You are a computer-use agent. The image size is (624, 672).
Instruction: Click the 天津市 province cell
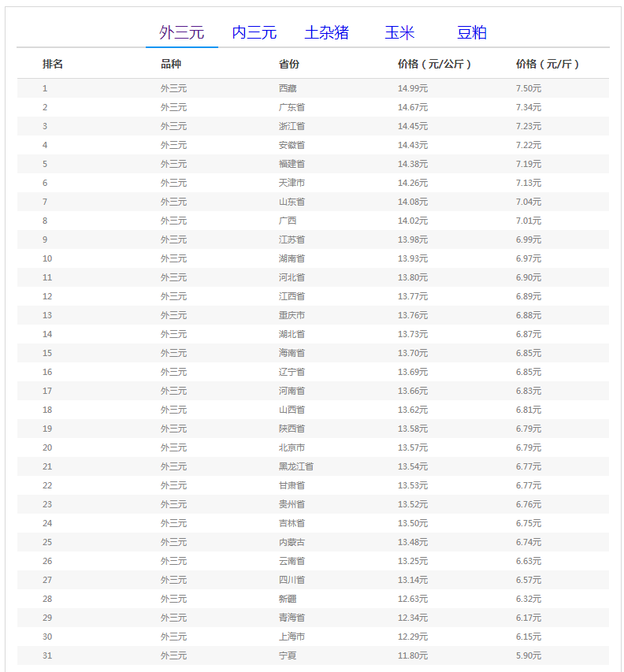coord(292,183)
